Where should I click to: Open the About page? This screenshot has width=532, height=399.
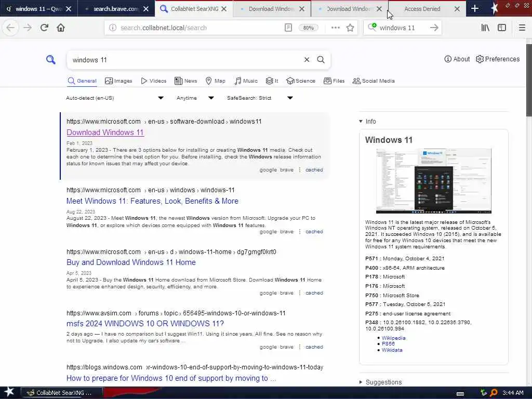457,59
